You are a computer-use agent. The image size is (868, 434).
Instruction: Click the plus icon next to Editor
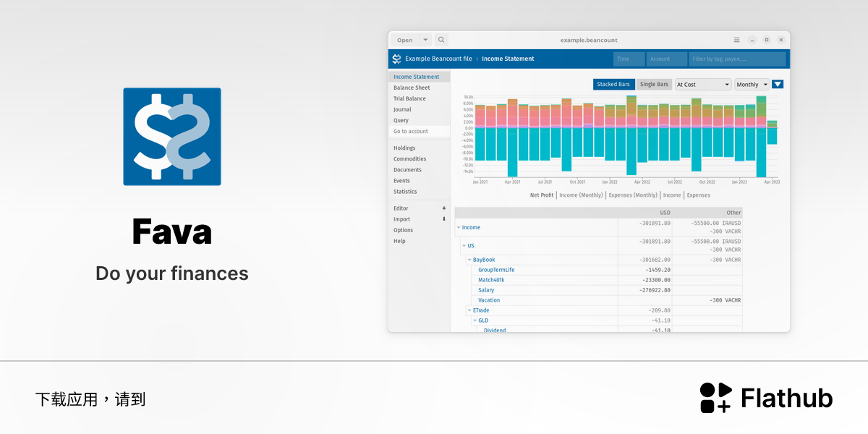[444, 208]
